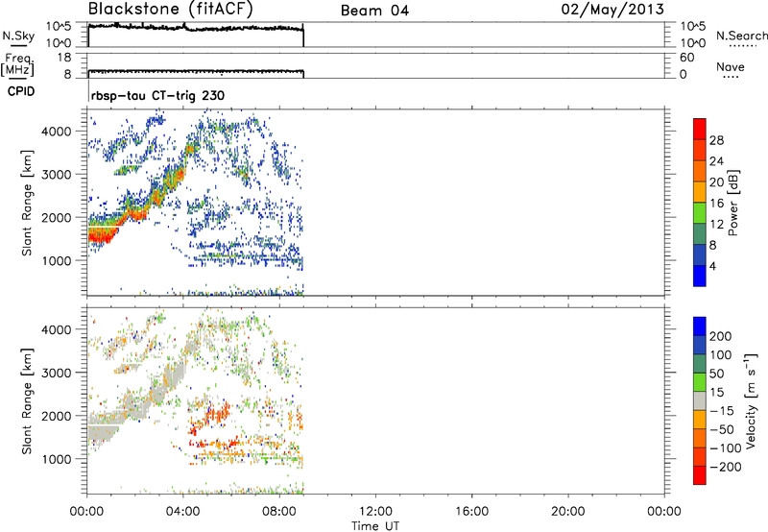Click the red top segment of Power color bar

click(700, 130)
